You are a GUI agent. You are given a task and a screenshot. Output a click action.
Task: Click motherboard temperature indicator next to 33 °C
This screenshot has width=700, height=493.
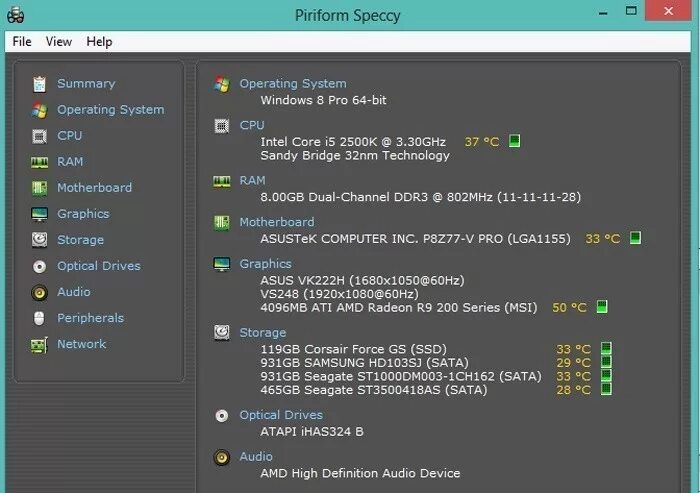coord(635,238)
